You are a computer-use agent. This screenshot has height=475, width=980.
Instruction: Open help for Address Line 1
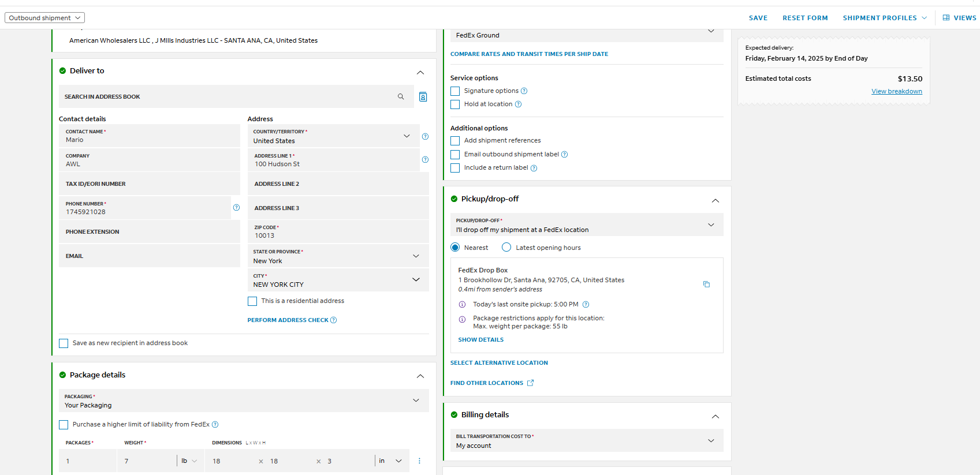click(x=425, y=160)
